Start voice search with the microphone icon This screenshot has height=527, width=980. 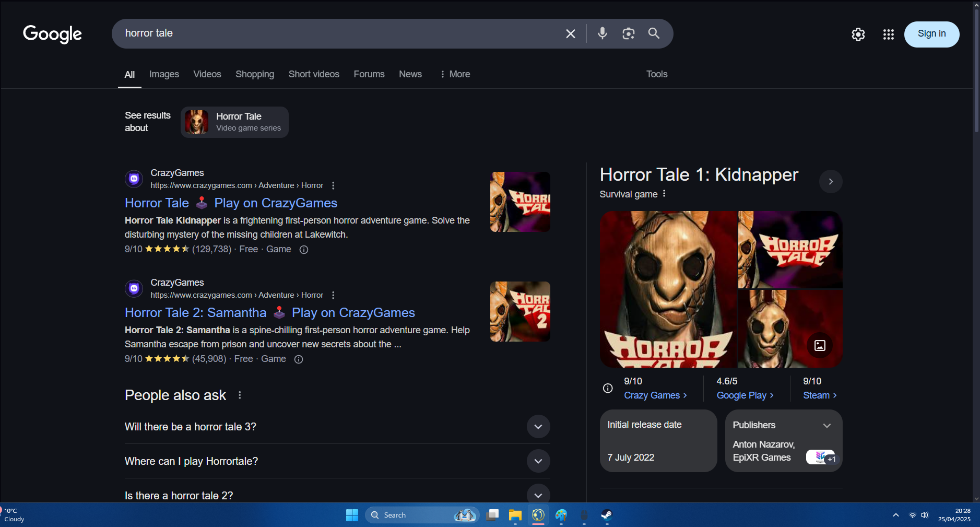click(x=603, y=33)
